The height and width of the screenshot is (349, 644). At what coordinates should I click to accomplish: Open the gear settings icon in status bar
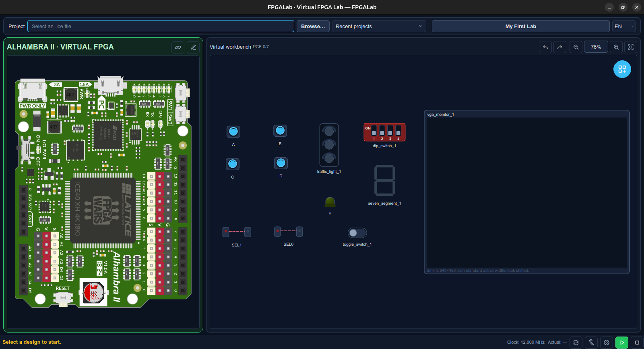(607, 343)
